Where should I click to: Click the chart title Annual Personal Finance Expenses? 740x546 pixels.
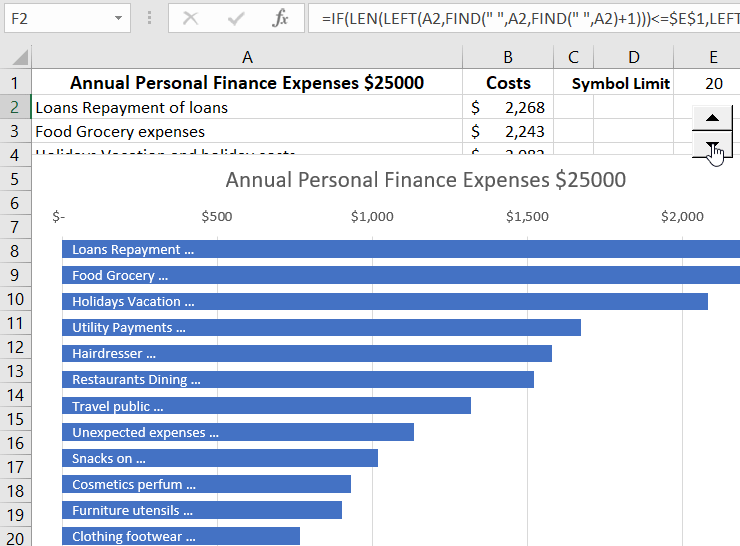coord(426,180)
